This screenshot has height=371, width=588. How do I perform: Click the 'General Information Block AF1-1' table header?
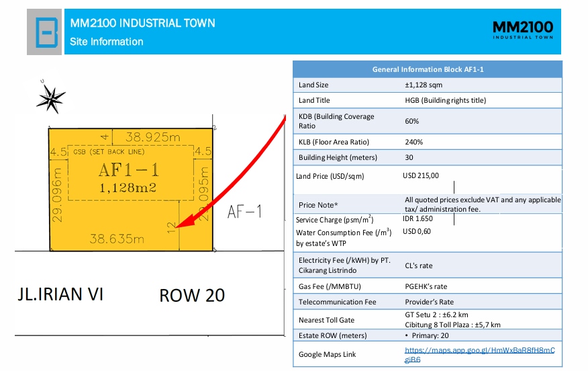point(428,69)
